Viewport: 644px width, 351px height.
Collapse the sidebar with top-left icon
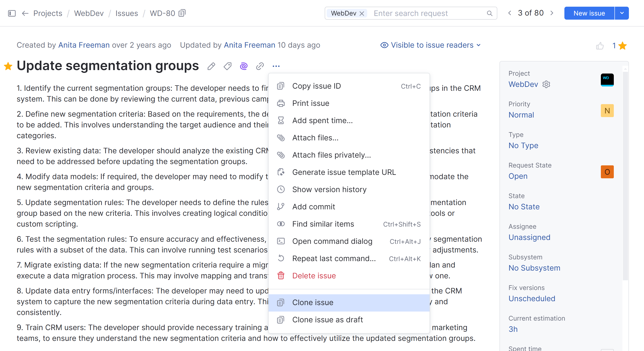[x=11, y=13]
